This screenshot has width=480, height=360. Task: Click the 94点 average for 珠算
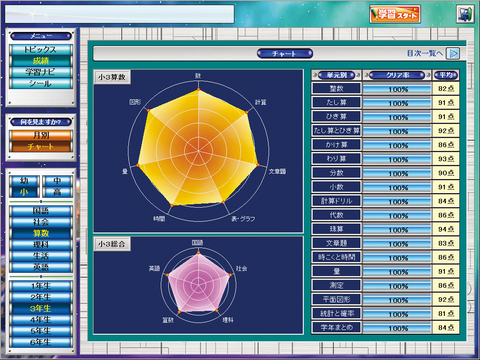point(446,229)
